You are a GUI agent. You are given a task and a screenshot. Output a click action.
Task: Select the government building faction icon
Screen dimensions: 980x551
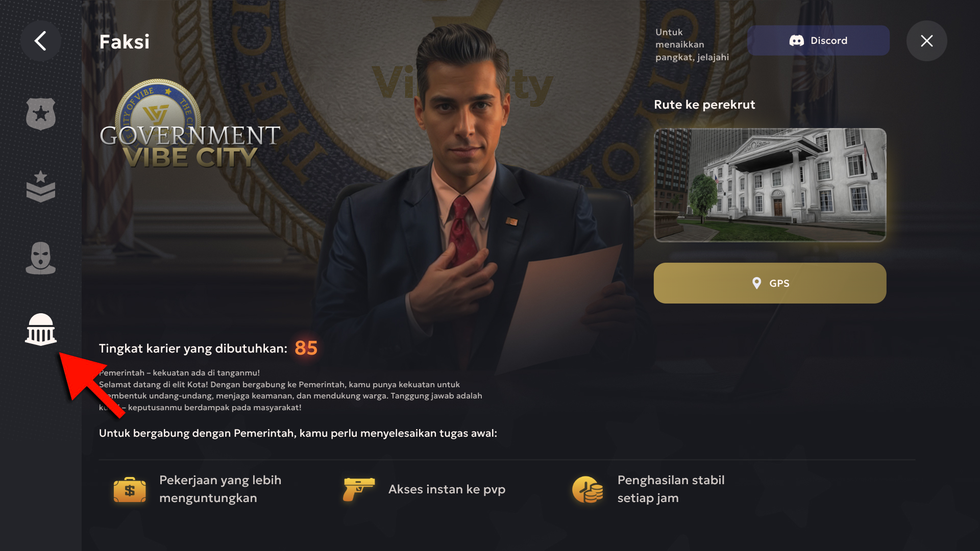point(41,330)
